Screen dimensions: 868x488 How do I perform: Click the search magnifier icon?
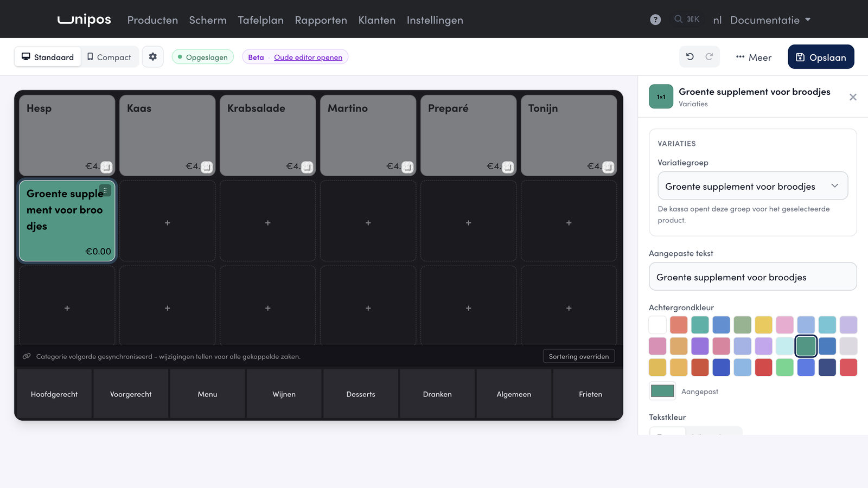coord(678,19)
